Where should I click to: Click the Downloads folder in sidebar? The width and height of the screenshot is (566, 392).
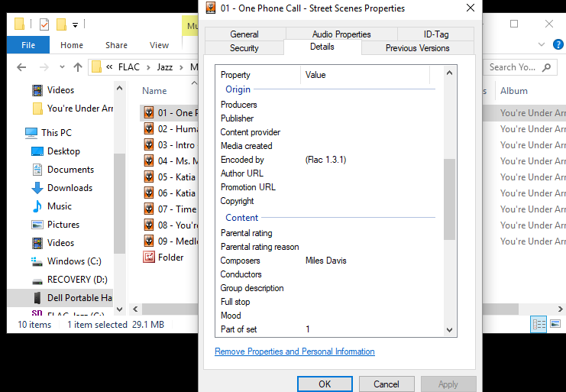[70, 188]
